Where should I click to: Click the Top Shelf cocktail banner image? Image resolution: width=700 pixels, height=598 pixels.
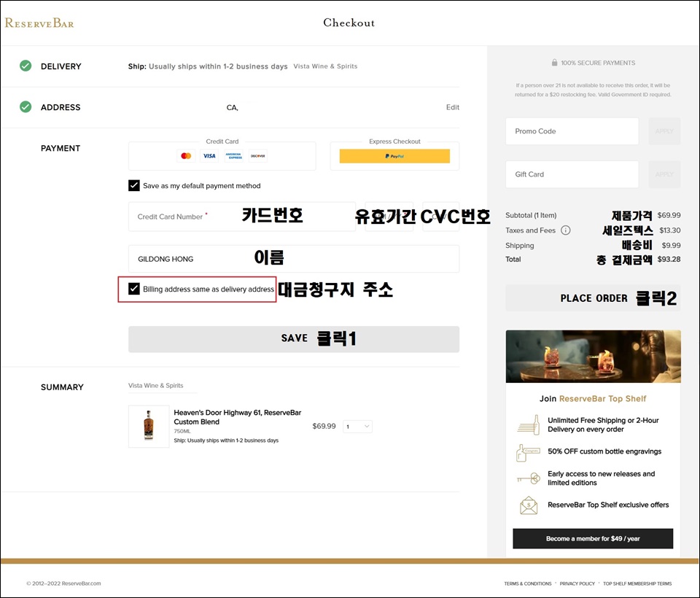594,357
